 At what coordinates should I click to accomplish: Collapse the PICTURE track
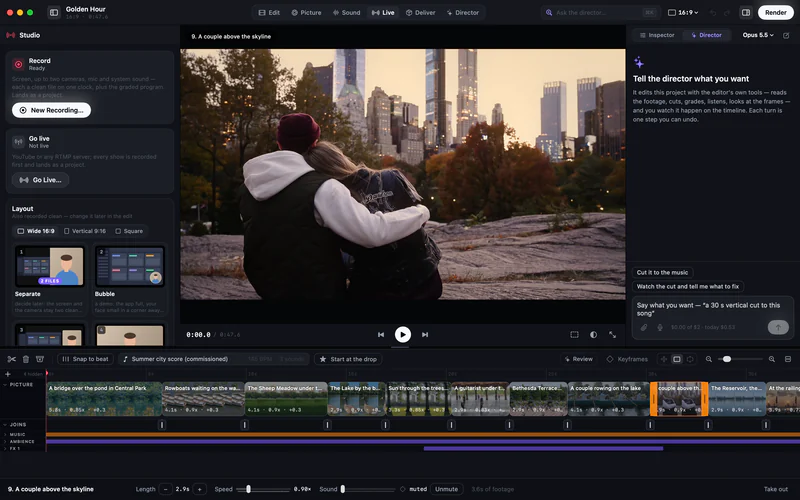pos(5,385)
